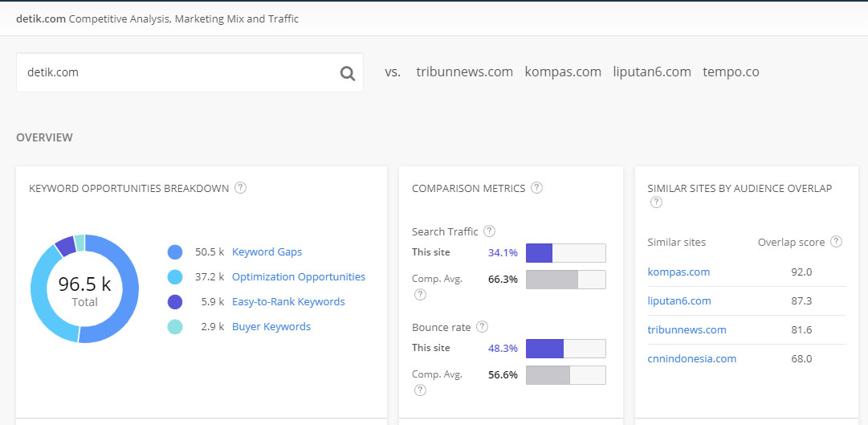Click Keyword Gaps blue legend dot

point(175,252)
